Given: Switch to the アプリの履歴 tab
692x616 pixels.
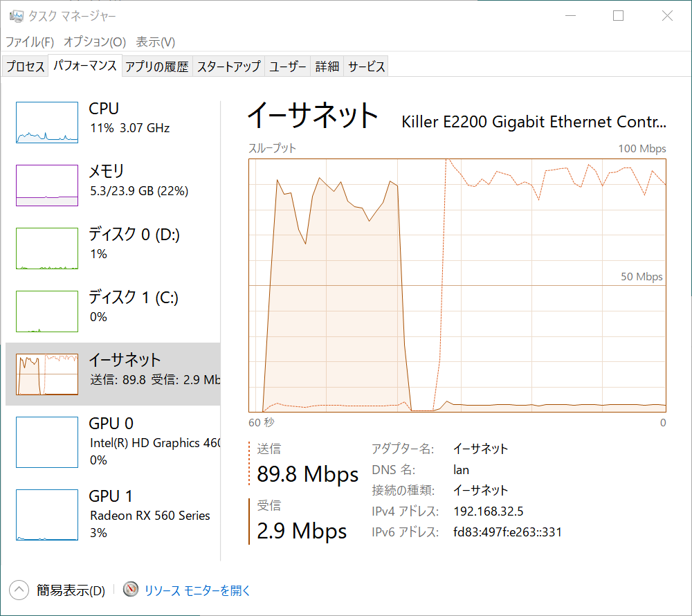Looking at the screenshot, I should click(x=156, y=66).
